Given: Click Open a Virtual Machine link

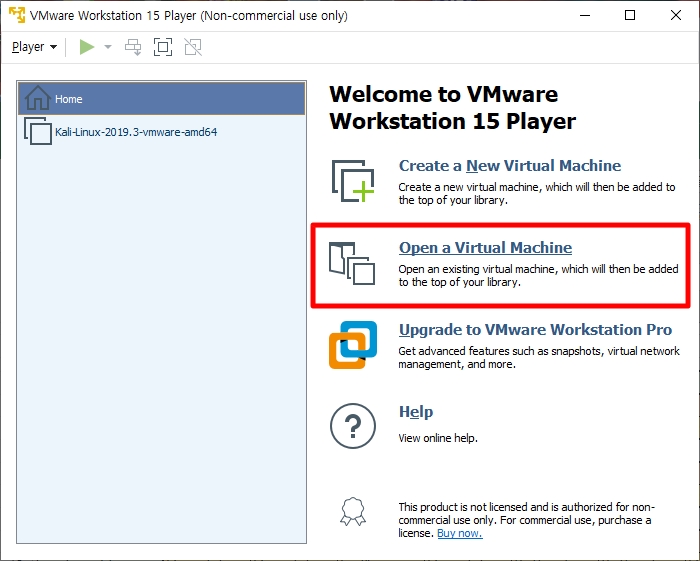Looking at the screenshot, I should (485, 248).
